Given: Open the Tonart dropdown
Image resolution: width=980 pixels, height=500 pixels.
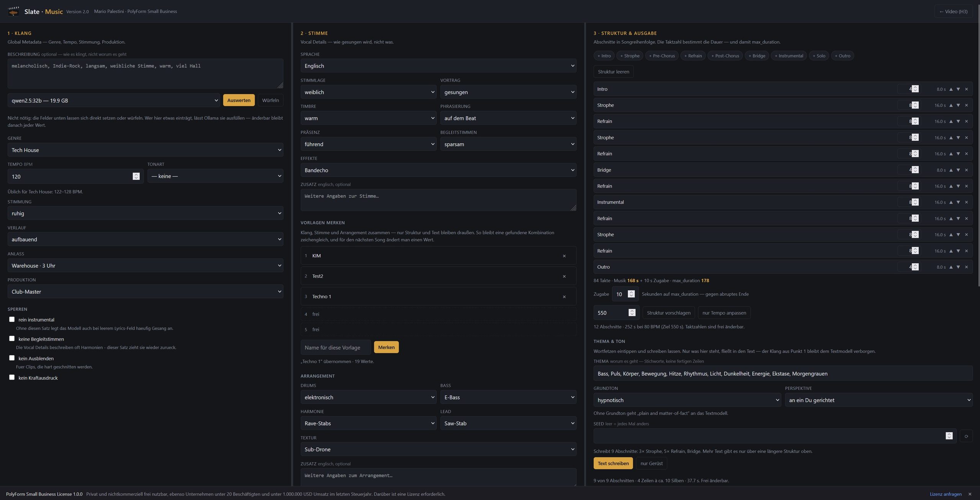Looking at the screenshot, I should [x=216, y=176].
